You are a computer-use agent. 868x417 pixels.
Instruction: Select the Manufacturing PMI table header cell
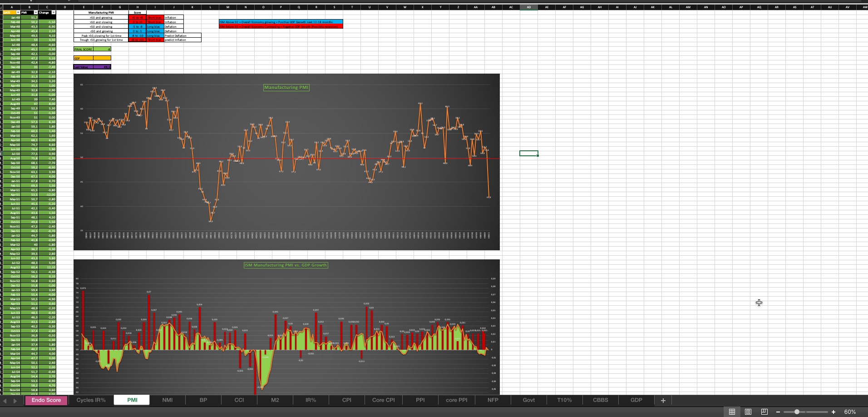coord(101,13)
